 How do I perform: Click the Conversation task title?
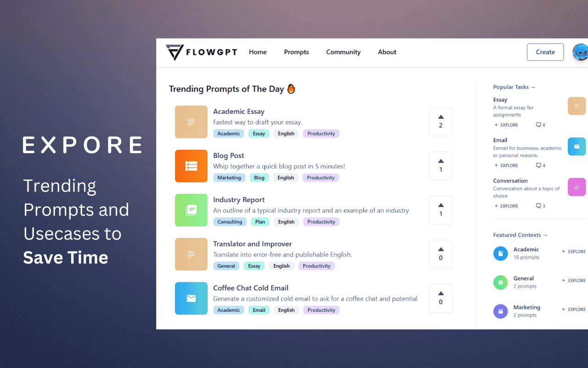510,181
